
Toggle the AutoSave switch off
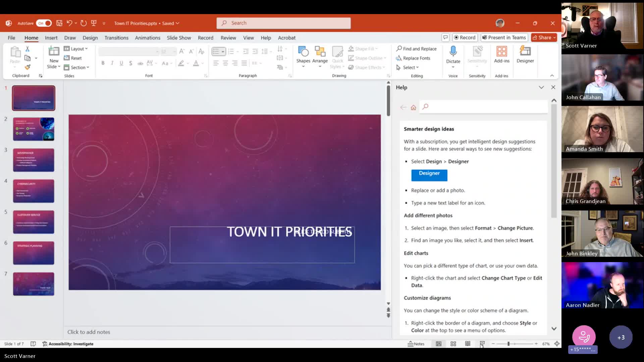(44, 23)
